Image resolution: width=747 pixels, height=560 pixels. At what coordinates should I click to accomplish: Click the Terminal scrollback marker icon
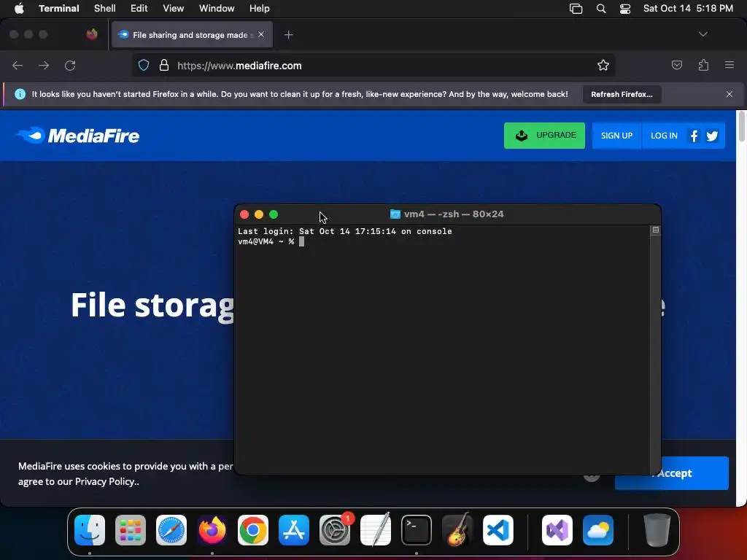click(656, 230)
